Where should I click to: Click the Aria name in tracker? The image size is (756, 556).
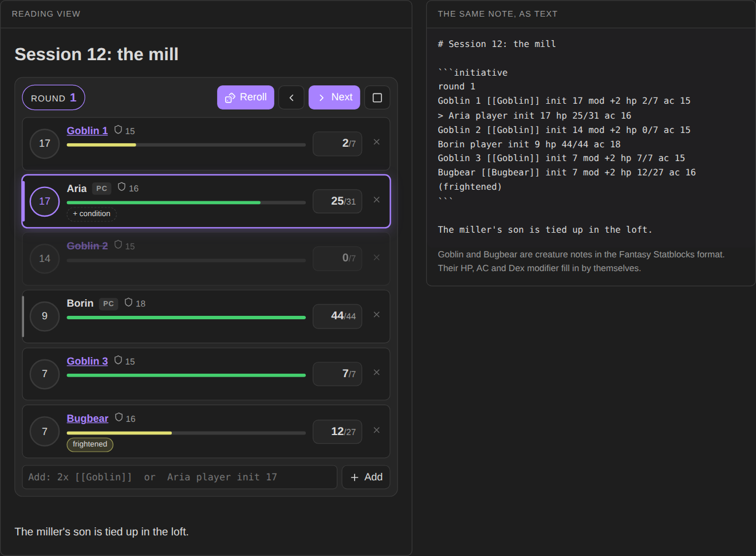pos(77,189)
